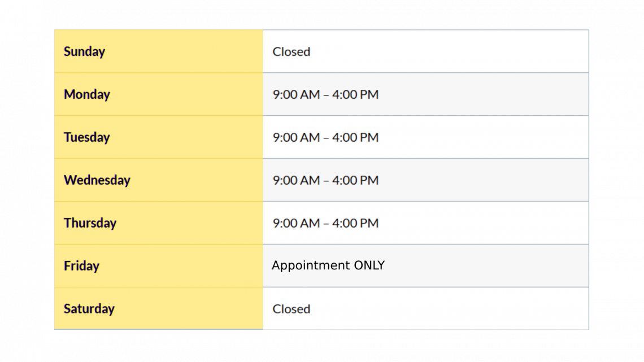
Task: Click Wednesday's 9:00 AM opening time
Action: [x=296, y=180]
